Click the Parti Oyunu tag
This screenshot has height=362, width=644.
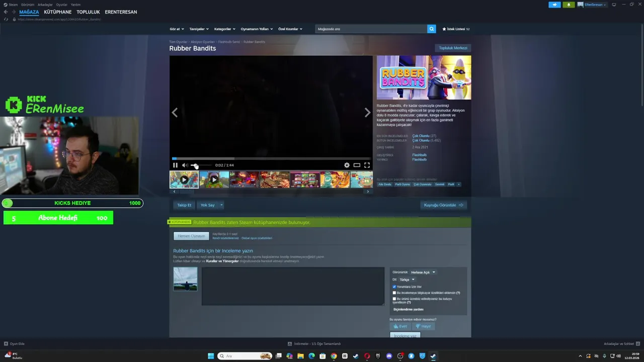[402, 185]
